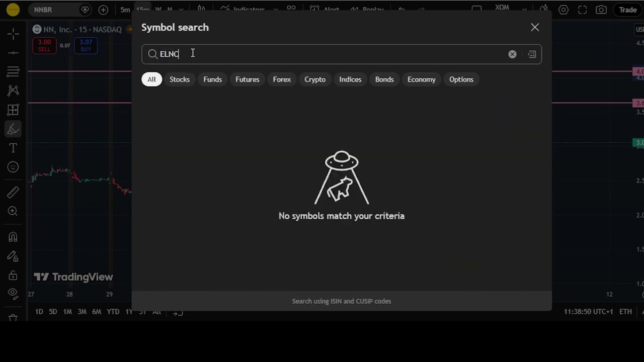
Task: Take a chart snapshot with camera icon
Action: (601, 10)
